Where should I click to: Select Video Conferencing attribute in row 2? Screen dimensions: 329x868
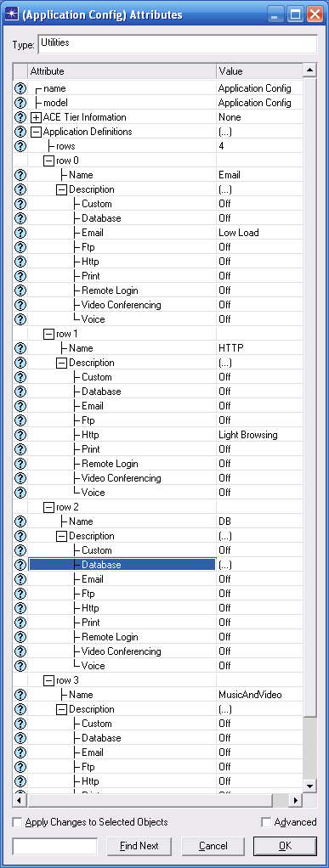click(x=122, y=651)
